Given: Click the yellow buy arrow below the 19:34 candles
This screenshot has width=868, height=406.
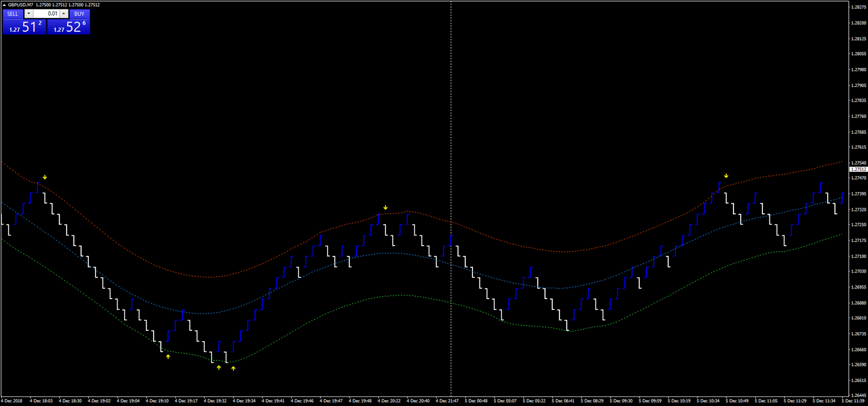Looking at the screenshot, I should (x=233, y=369).
